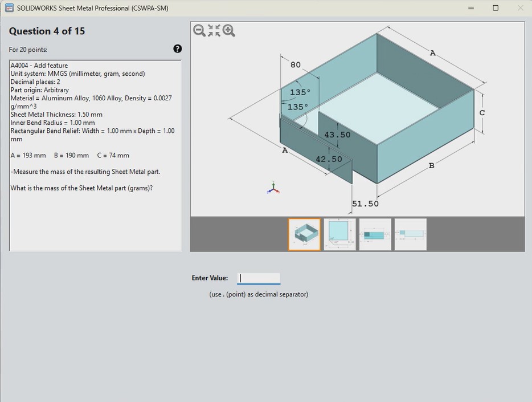The width and height of the screenshot is (532, 402).
Task: Open the question help icon
Action: tap(178, 49)
